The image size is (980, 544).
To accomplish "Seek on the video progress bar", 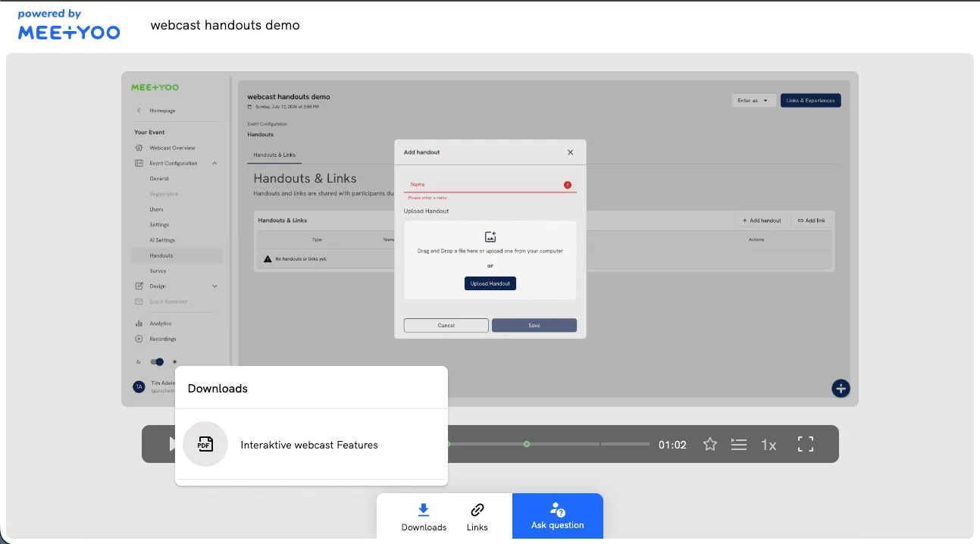I will pyautogui.click(x=549, y=444).
